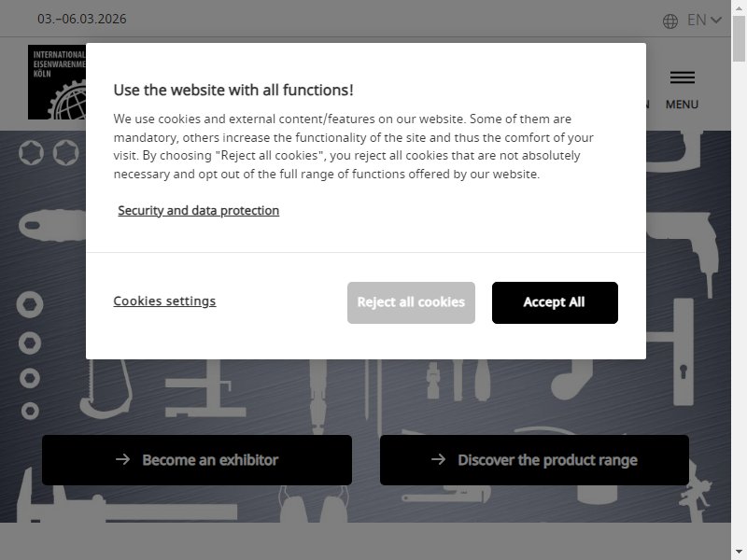Screen dimensions: 747x560
Task: Open the hamburger MENU icon
Action: (x=682, y=77)
